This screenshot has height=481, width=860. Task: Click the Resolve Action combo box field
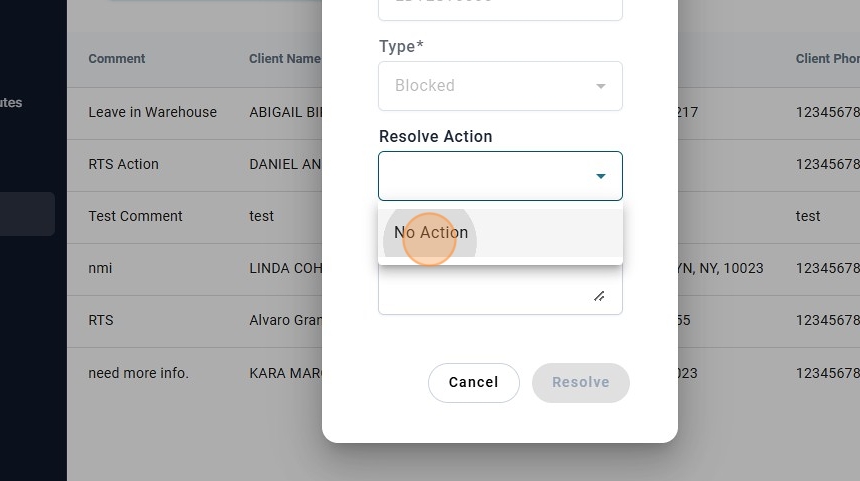pos(485,176)
